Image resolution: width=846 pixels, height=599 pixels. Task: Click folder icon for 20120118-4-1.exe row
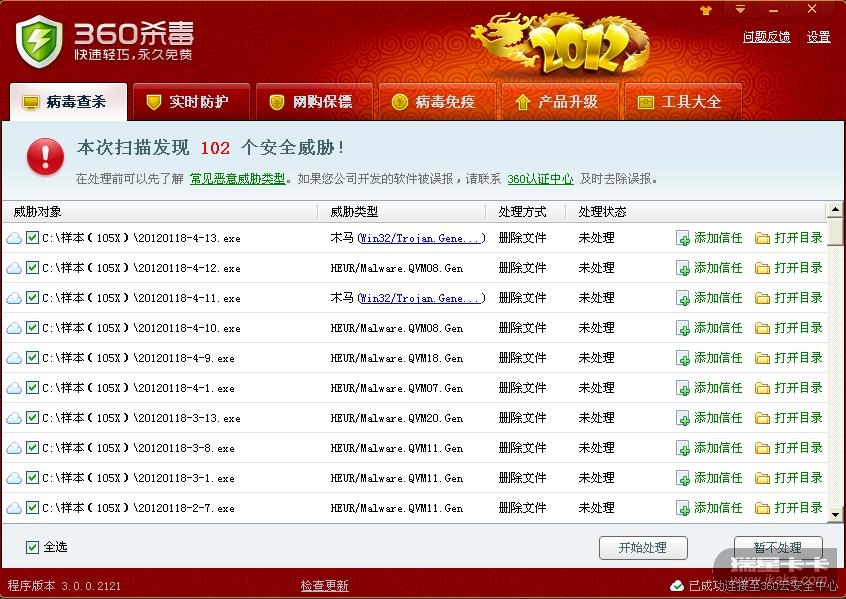[x=762, y=388]
